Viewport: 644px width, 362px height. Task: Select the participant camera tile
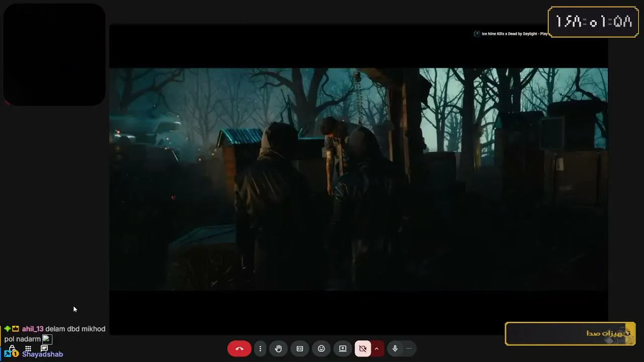(54, 54)
